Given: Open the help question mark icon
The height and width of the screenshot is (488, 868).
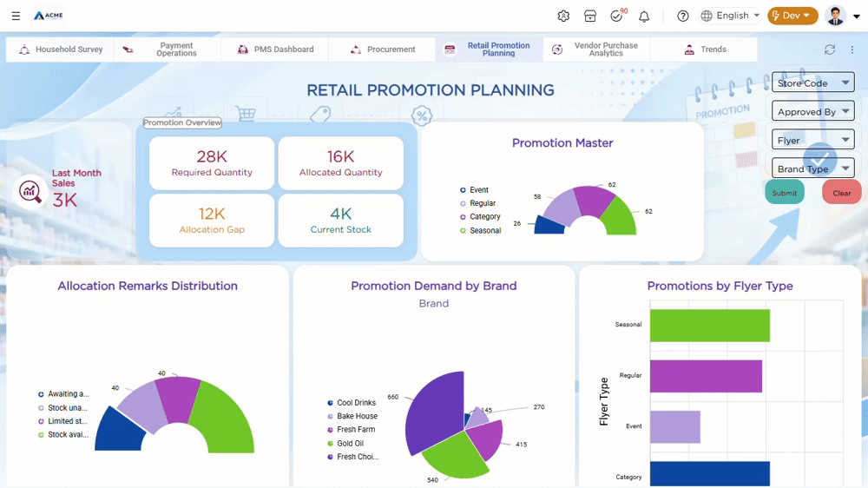Looking at the screenshot, I should click(682, 16).
